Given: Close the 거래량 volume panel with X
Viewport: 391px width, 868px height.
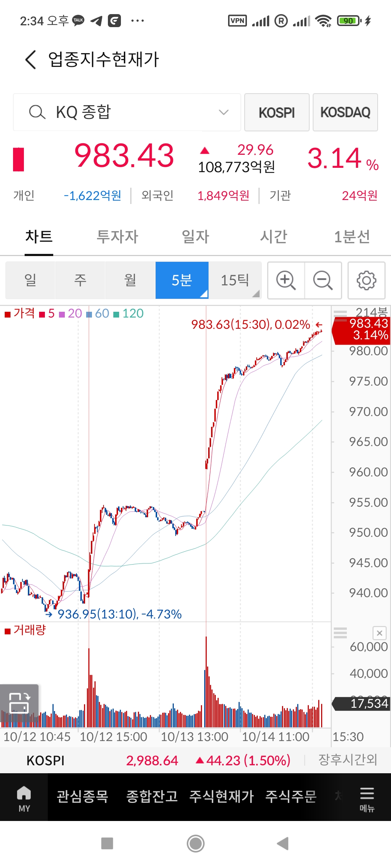Looking at the screenshot, I should tap(379, 633).
